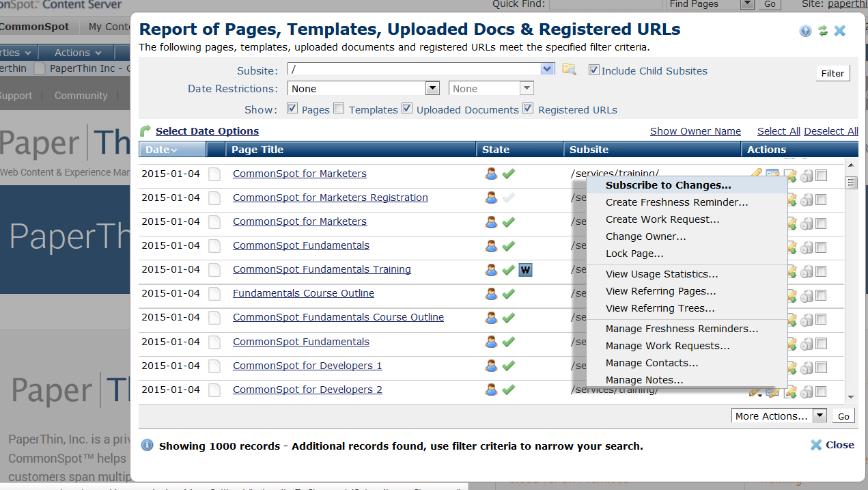868x490 pixels.
Task: Click the Select Date Options link
Action: 207,131
